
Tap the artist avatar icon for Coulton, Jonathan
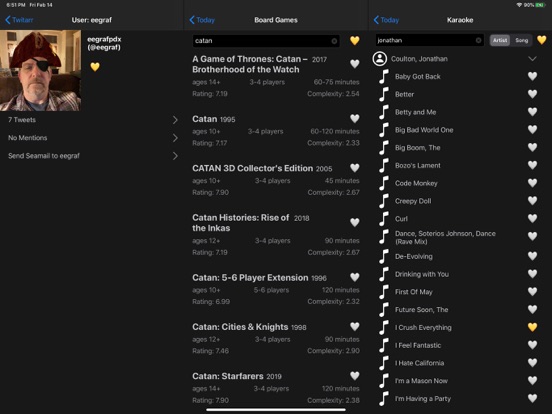coord(380,58)
